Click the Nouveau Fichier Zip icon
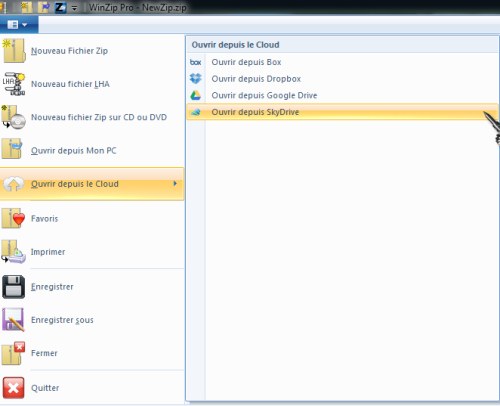 (14, 51)
